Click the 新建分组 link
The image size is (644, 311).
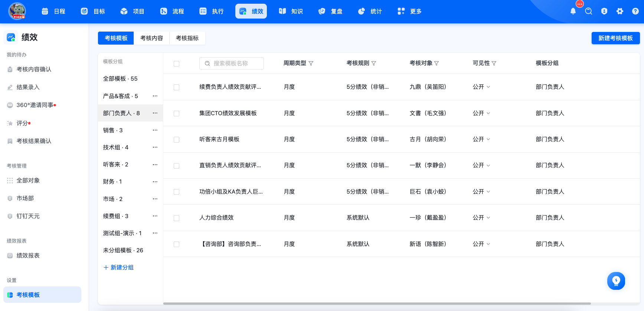pos(118,268)
